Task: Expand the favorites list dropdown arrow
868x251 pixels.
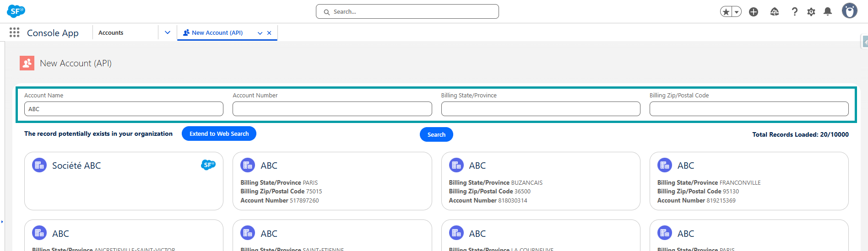Action: pyautogui.click(x=737, y=12)
